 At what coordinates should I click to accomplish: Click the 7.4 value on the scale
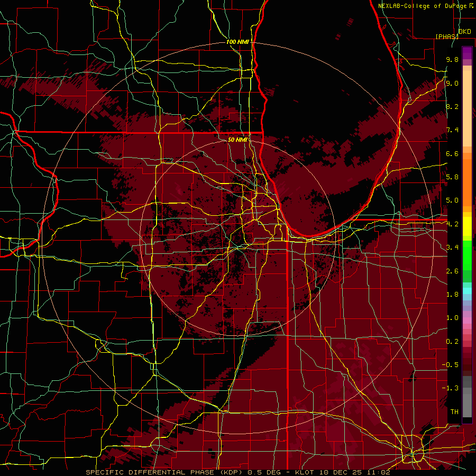coord(452,130)
